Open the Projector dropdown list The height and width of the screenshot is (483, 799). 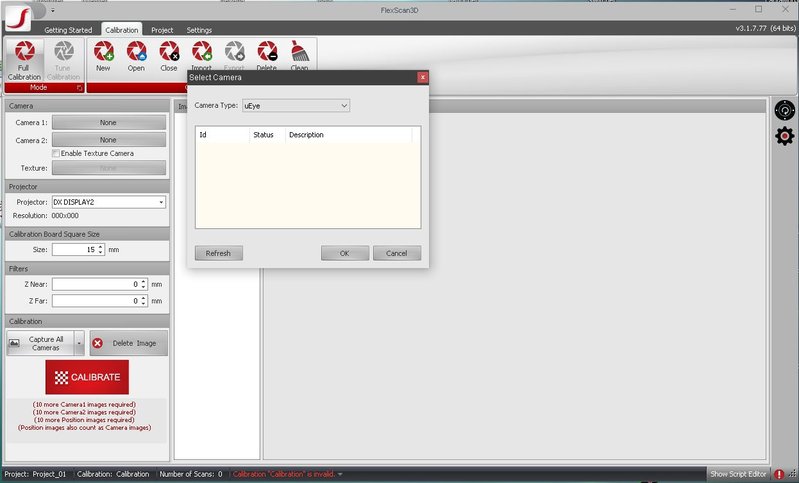(x=161, y=202)
